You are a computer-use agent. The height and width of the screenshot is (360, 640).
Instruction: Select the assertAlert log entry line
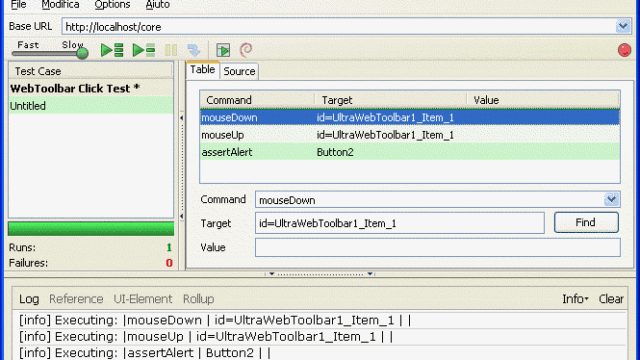322,352
